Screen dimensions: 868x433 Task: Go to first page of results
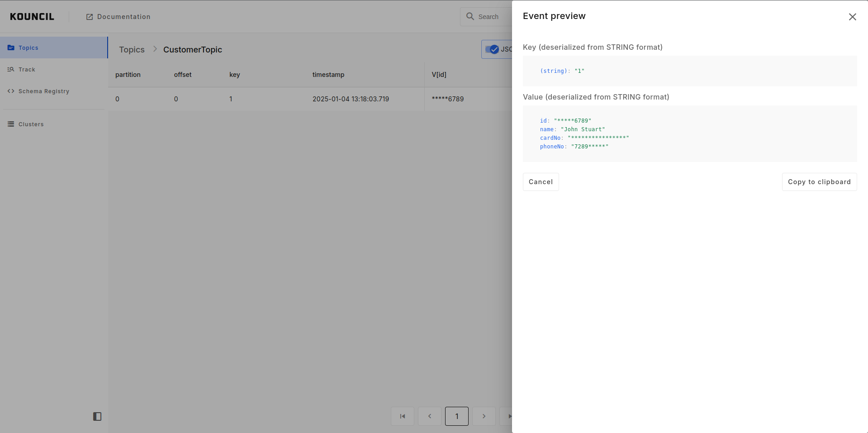[x=403, y=416]
